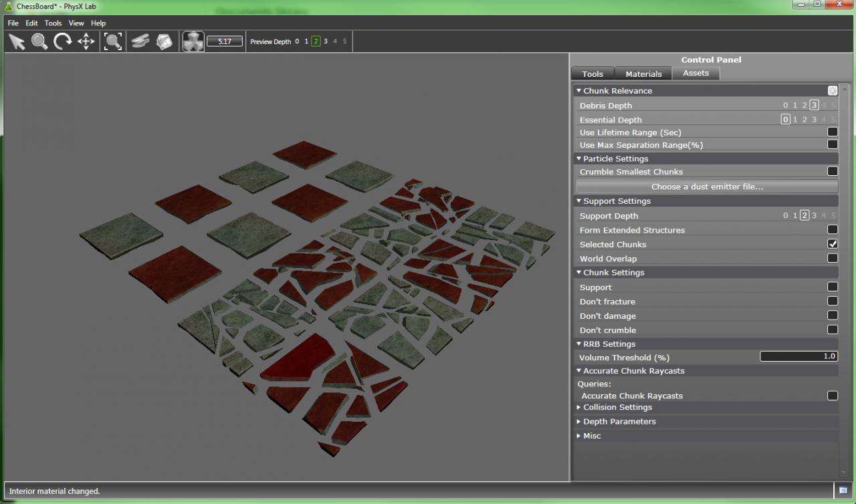Set Preview Depth to 3
The width and height of the screenshot is (856, 504).
point(326,41)
